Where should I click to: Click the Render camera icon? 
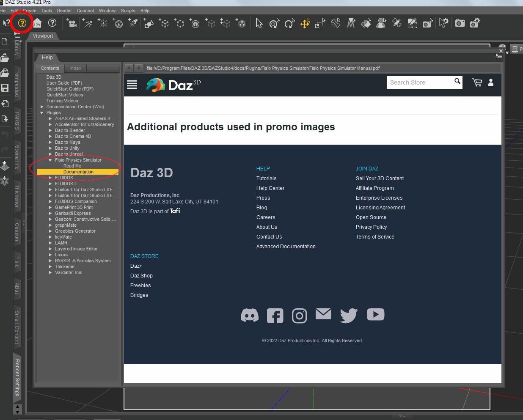[460, 23]
